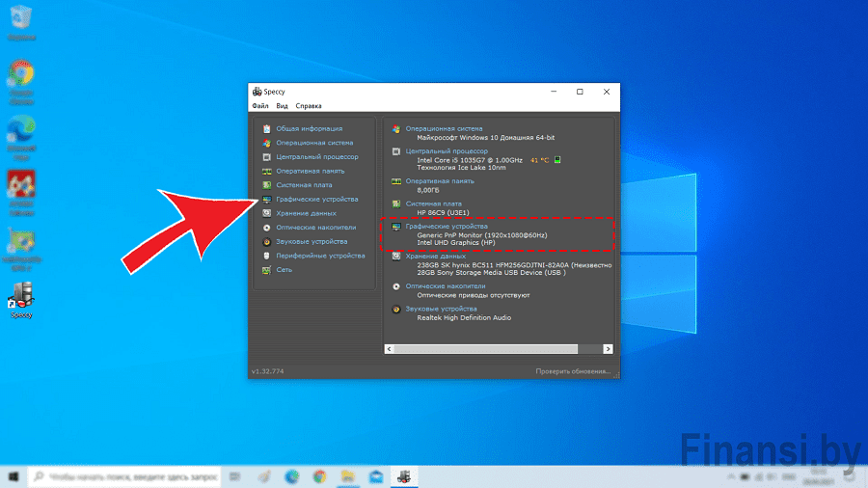
Task: Select the Speccy shortcut on the desktop
Action: tap(21, 301)
